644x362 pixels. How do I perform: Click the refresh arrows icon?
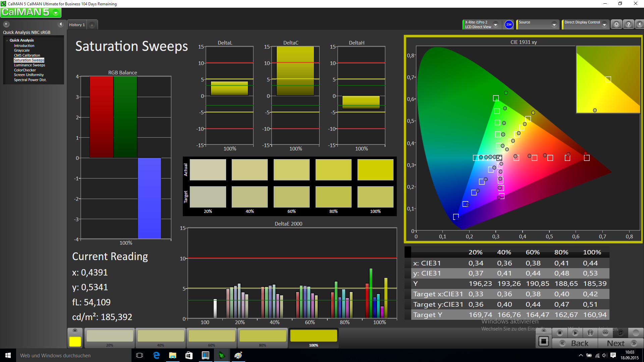(x=621, y=333)
